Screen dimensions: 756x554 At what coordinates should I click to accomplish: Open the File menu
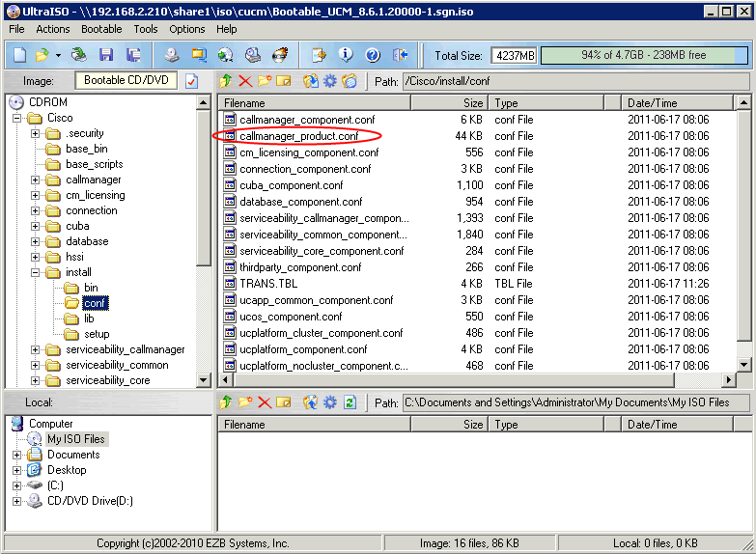point(16,29)
